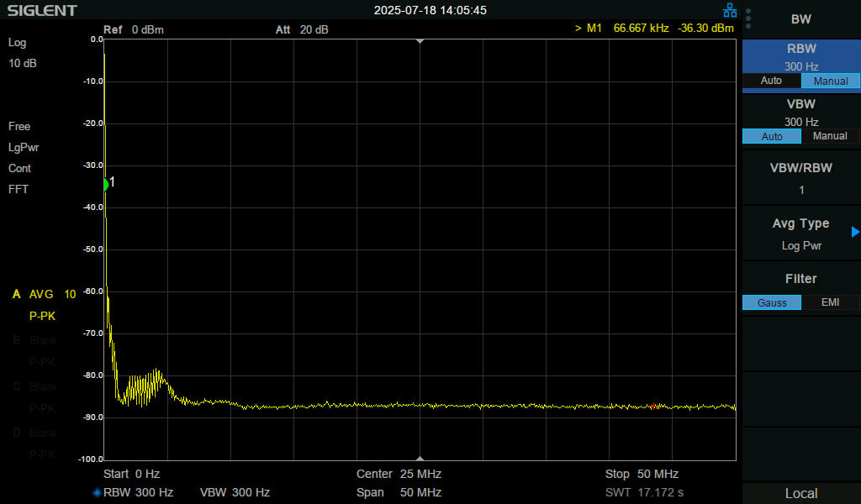Set RBW mode to Manual
This screenshot has width=861, height=504.
point(830,81)
